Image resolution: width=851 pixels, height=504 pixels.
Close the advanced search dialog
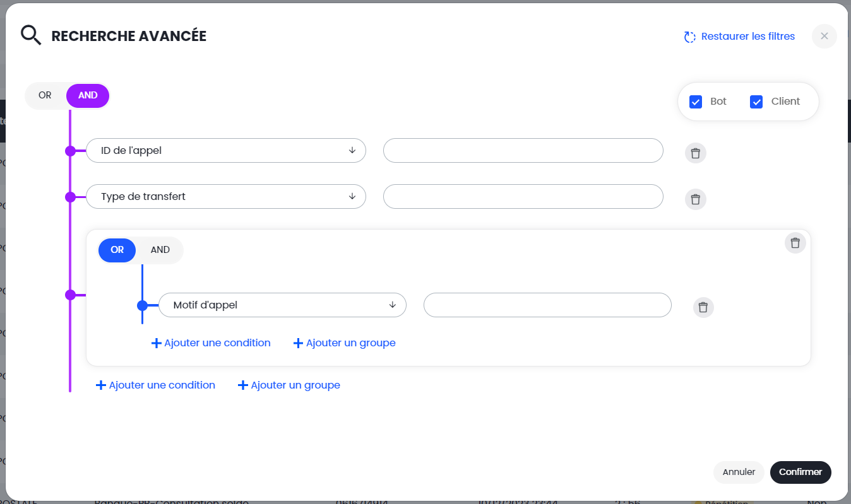pos(824,36)
